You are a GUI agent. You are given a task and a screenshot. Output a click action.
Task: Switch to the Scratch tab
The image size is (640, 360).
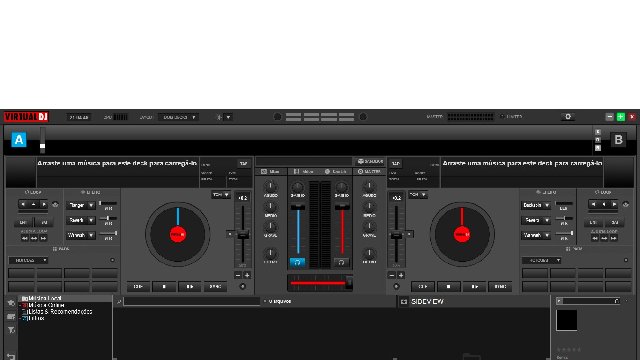point(336,172)
